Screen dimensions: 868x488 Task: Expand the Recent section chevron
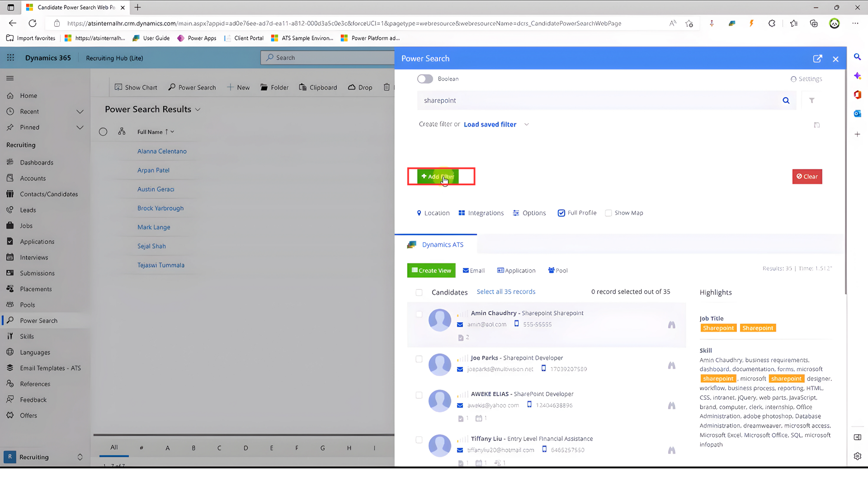[x=80, y=112]
